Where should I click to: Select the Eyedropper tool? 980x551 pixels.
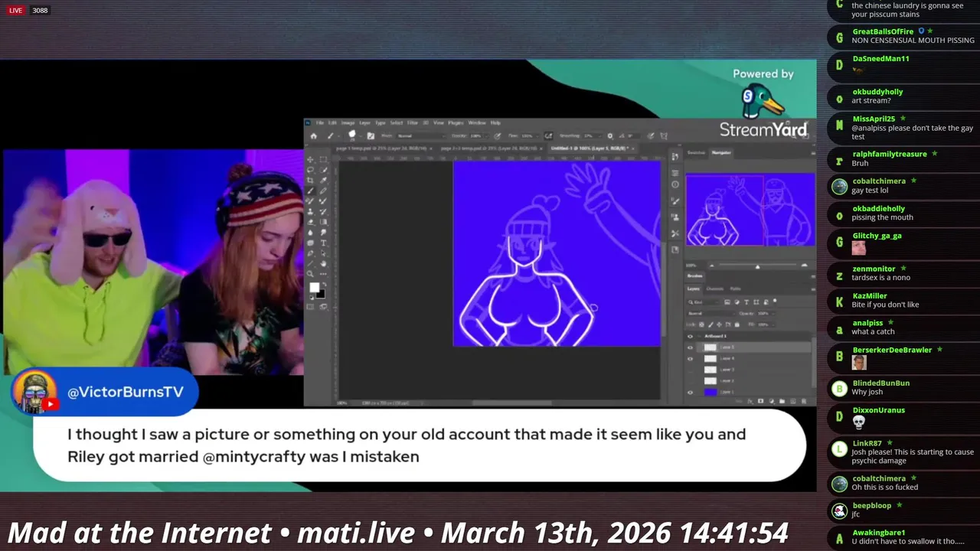point(323,181)
